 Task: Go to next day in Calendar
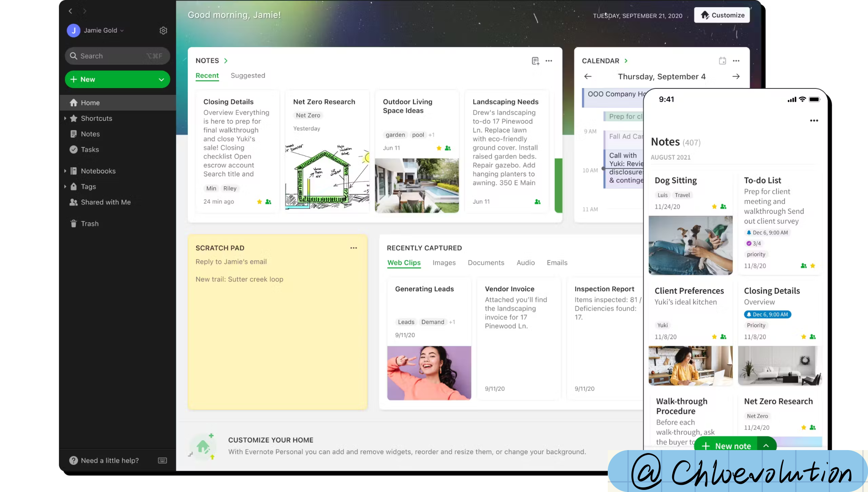coord(736,77)
